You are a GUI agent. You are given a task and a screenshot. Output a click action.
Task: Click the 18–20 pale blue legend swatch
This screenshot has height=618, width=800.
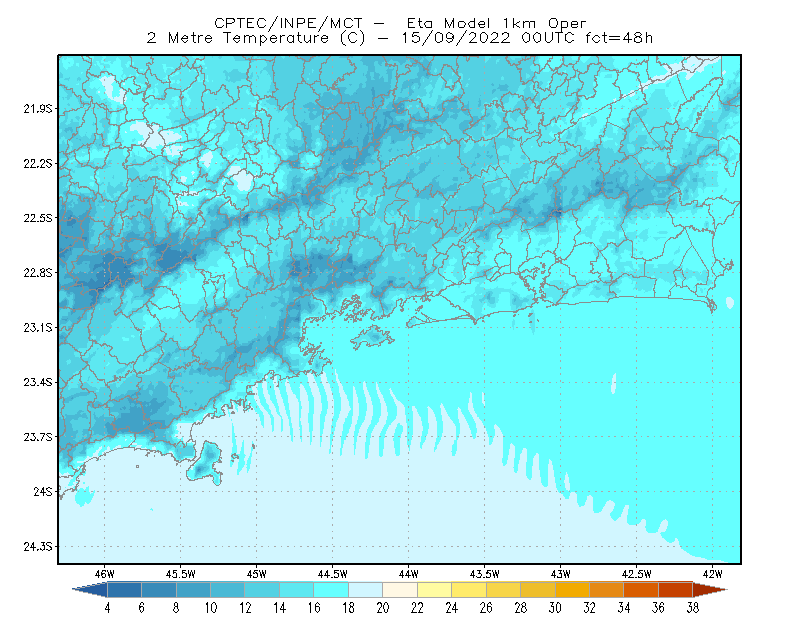coord(365,589)
